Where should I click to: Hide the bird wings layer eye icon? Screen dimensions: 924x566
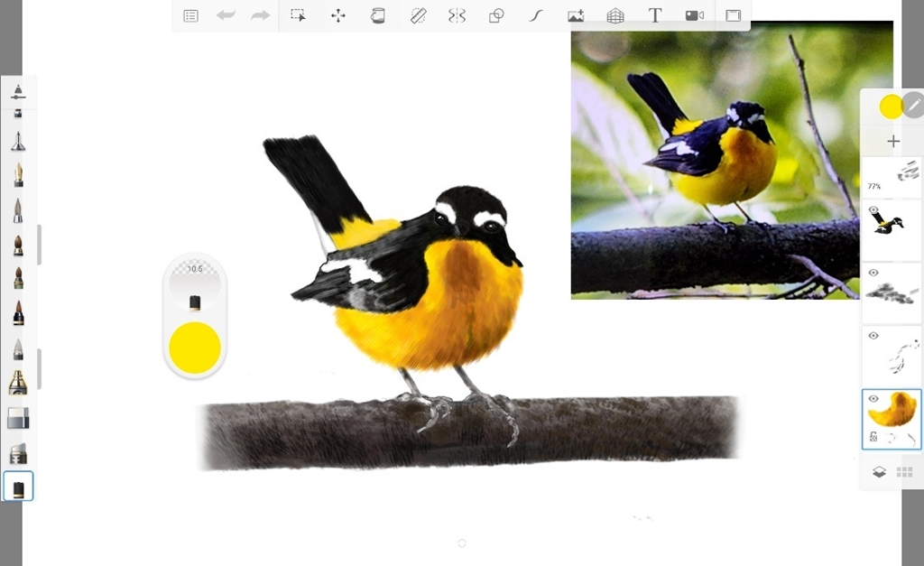873,210
